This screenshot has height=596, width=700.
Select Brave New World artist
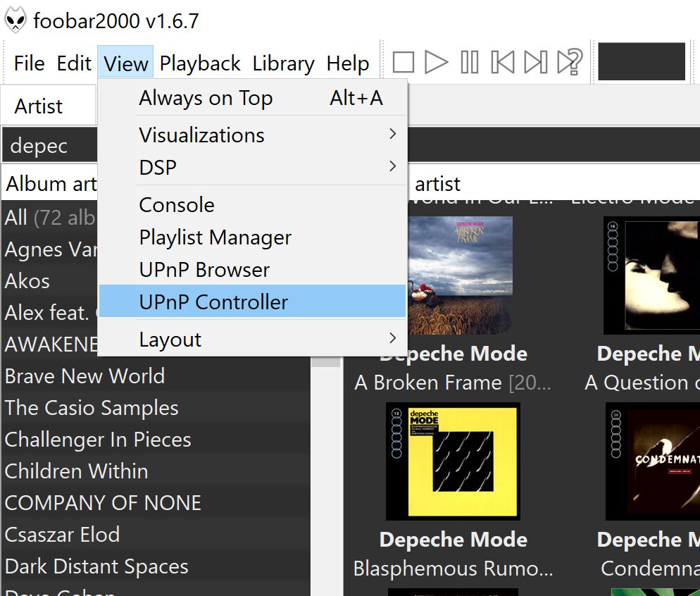[x=156, y=376]
